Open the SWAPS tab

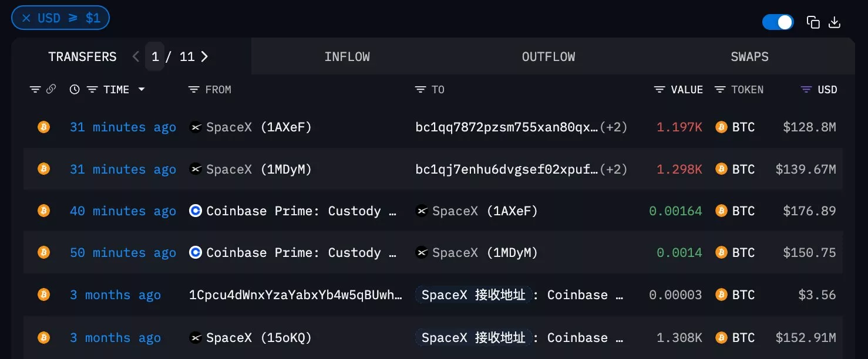click(x=749, y=56)
